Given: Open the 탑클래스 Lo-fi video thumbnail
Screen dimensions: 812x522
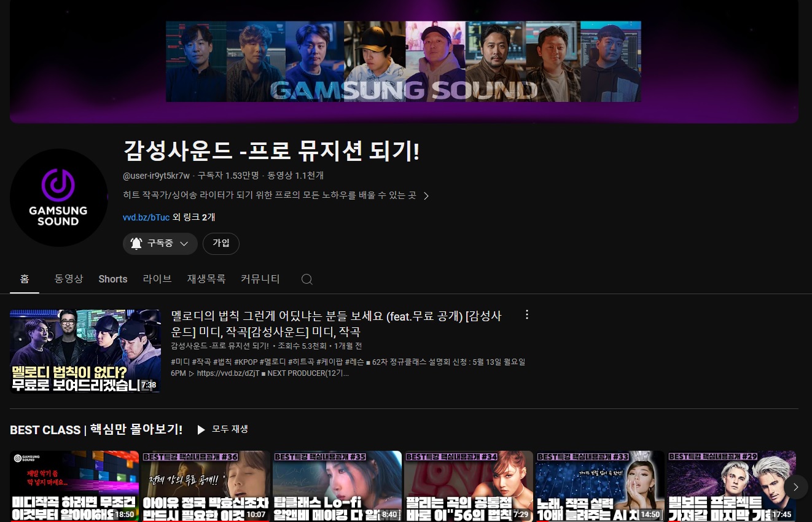Looking at the screenshot, I should [x=337, y=486].
